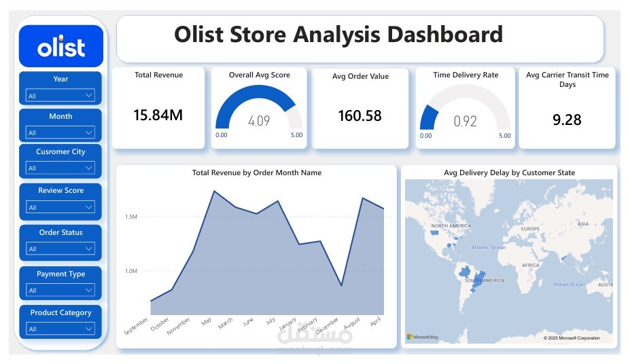Click the August axis label
630x364 pixels.
pyautogui.click(x=351, y=323)
